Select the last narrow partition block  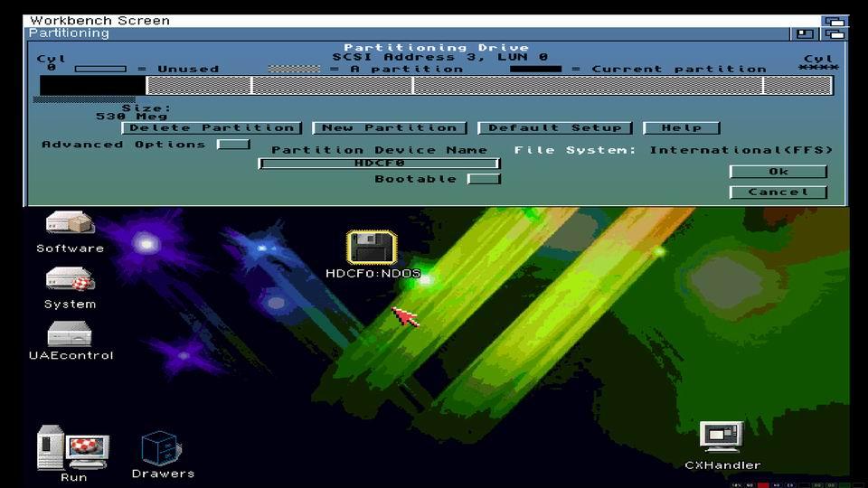(x=797, y=86)
